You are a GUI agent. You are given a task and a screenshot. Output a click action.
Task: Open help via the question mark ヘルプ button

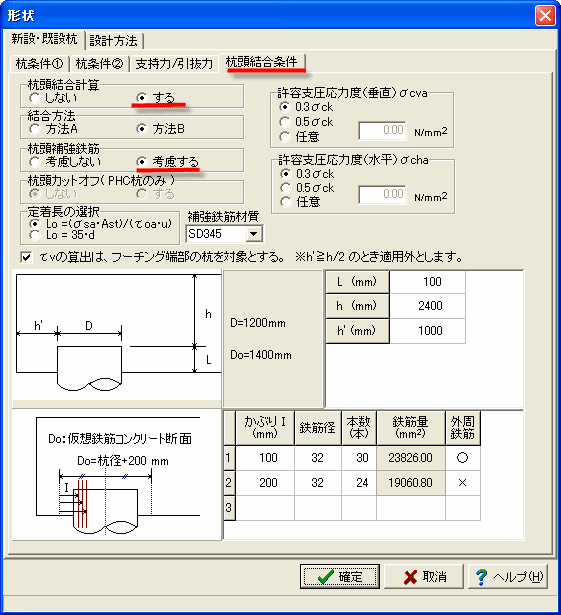pos(508,576)
